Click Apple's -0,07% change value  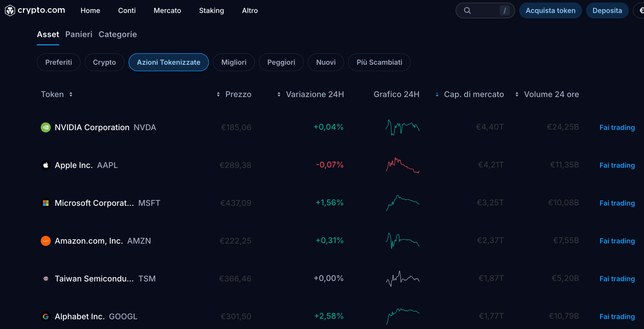pos(330,165)
